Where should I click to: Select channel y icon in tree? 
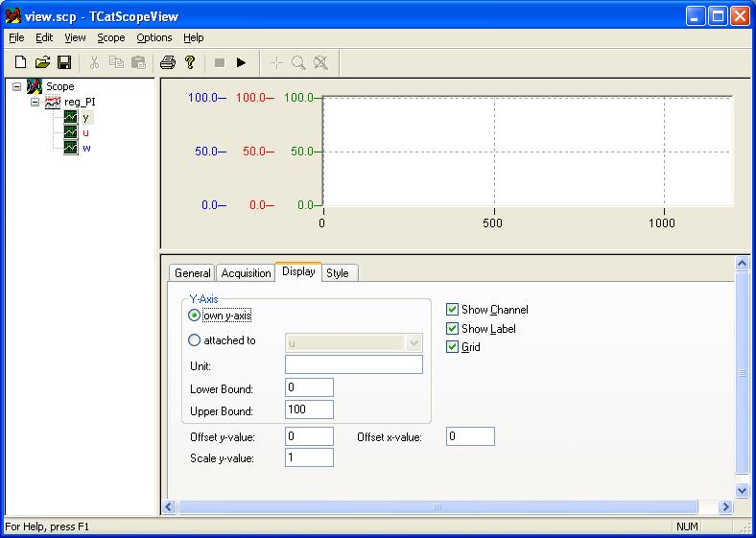point(71,117)
